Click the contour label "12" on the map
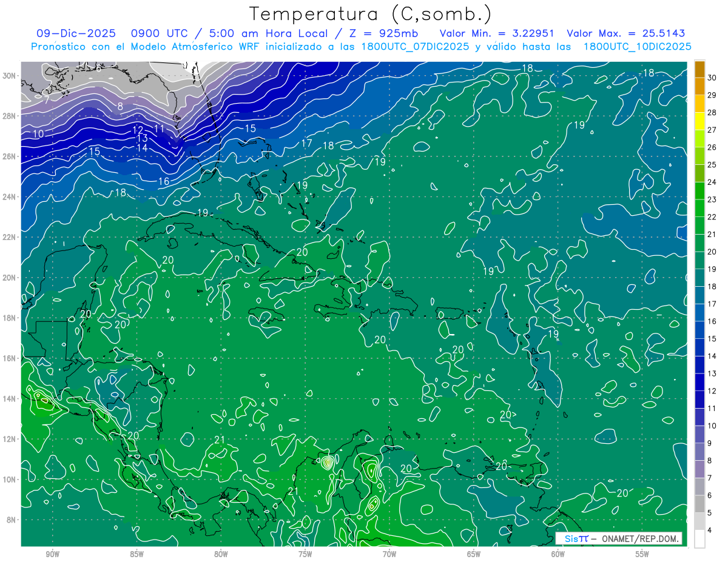This screenshot has height=562, width=728. 138,130
